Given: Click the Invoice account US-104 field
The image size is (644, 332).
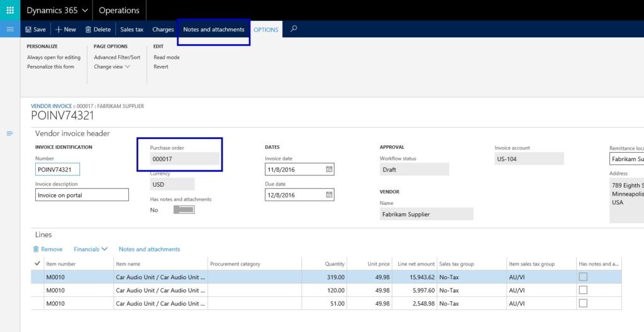Looking at the screenshot, I should tap(529, 158).
